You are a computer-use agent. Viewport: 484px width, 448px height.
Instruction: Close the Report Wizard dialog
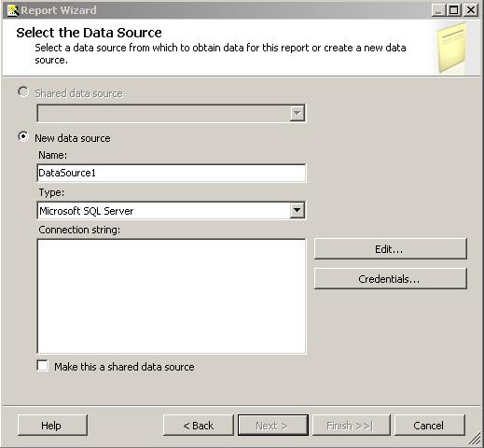(x=471, y=10)
